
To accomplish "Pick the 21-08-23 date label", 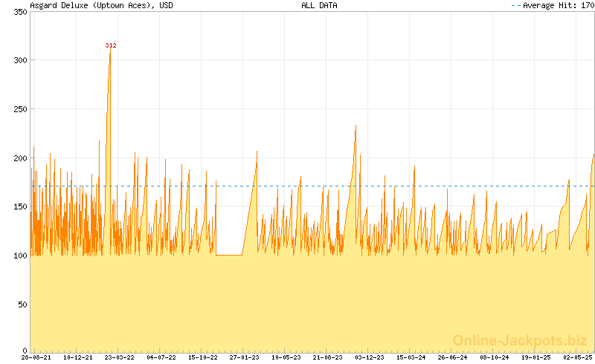I will pyautogui.click(x=328, y=357).
